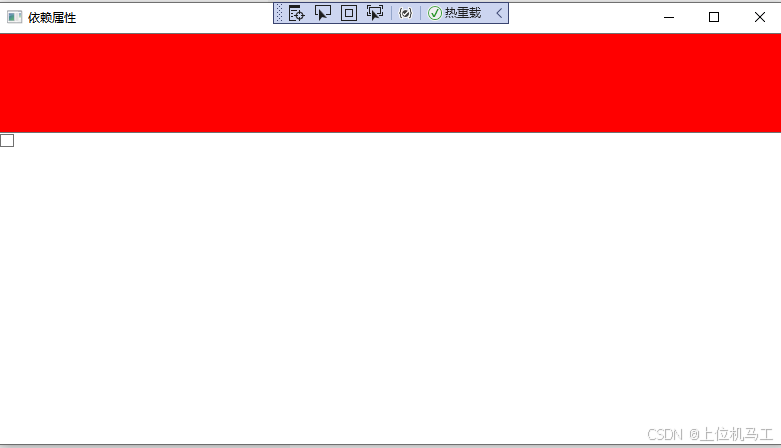Maximize the 依赖属性 window

click(x=714, y=17)
